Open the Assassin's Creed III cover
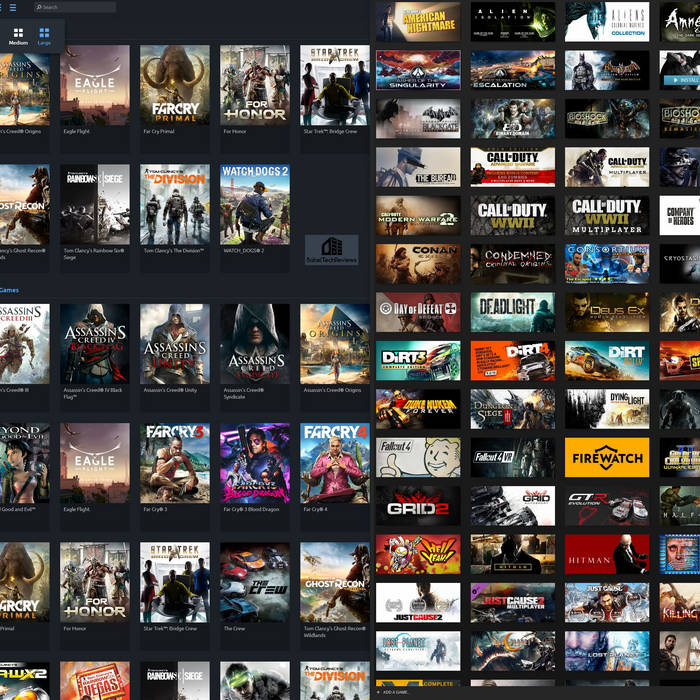700x700 pixels. point(25,344)
